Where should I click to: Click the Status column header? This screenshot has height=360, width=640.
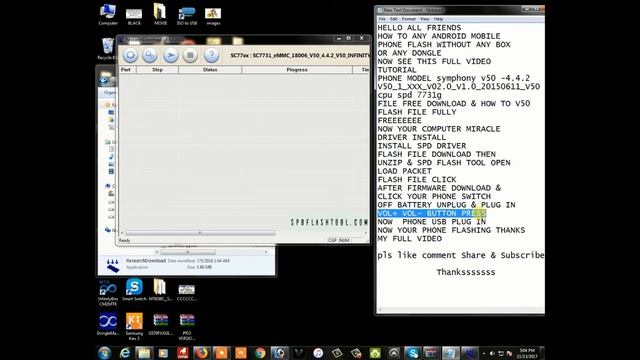210,70
